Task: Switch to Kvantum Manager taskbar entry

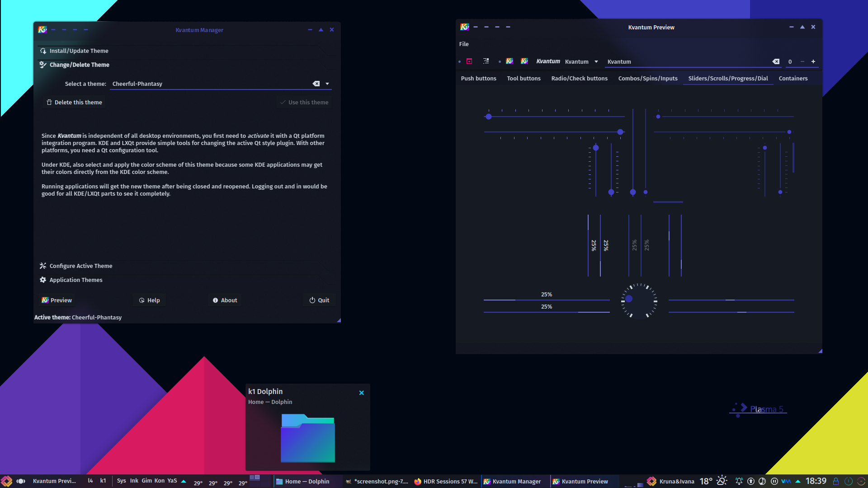Action: [x=515, y=481]
